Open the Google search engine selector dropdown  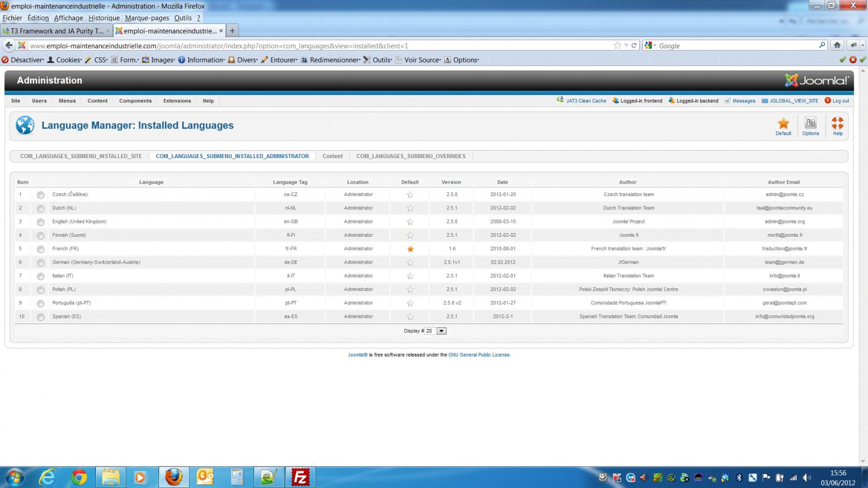pos(650,46)
